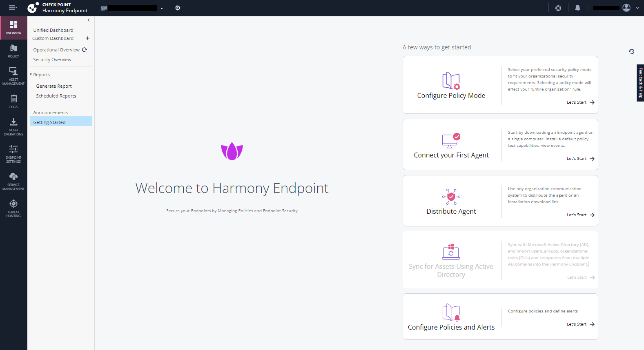Open the Feedback & Help tab

640,83
